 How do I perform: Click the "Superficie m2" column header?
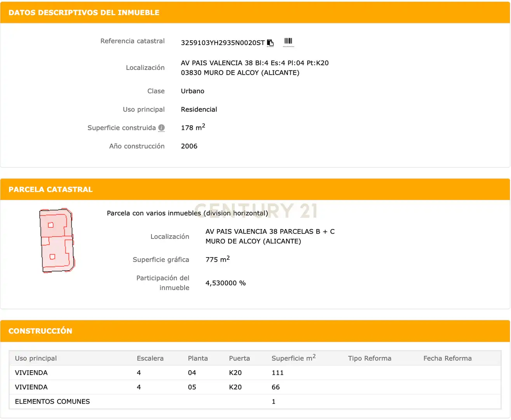tap(294, 358)
